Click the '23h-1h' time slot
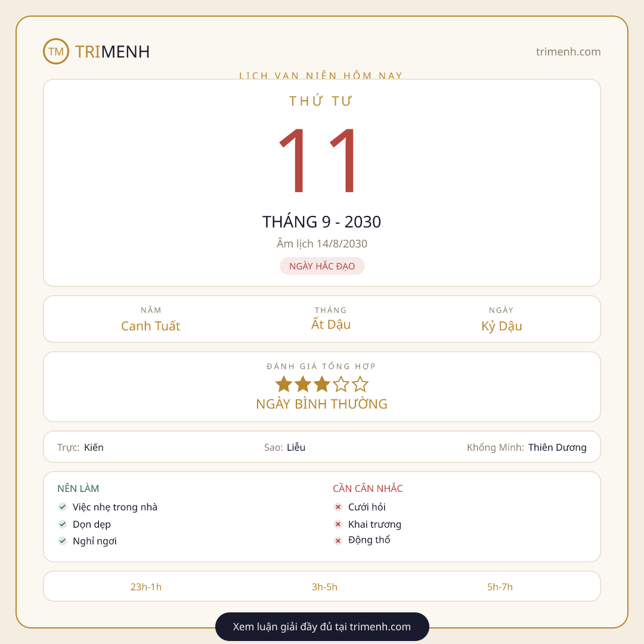 pyautogui.click(x=146, y=587)
